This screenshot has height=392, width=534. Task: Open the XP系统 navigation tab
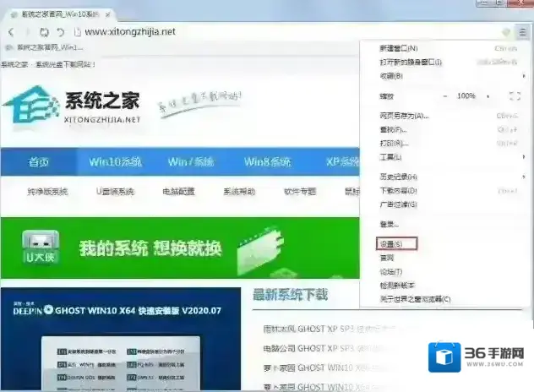(342, 161)
